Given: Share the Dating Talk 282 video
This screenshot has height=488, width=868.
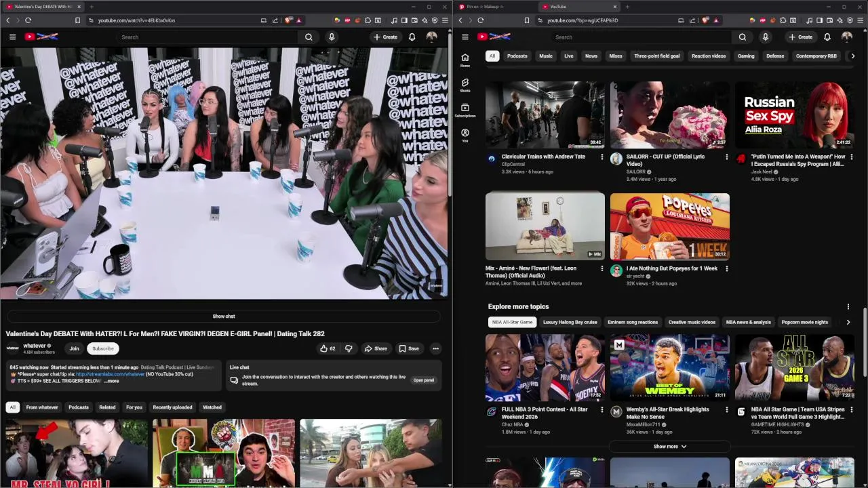Looking at the screenshot, I should (376, 348).
